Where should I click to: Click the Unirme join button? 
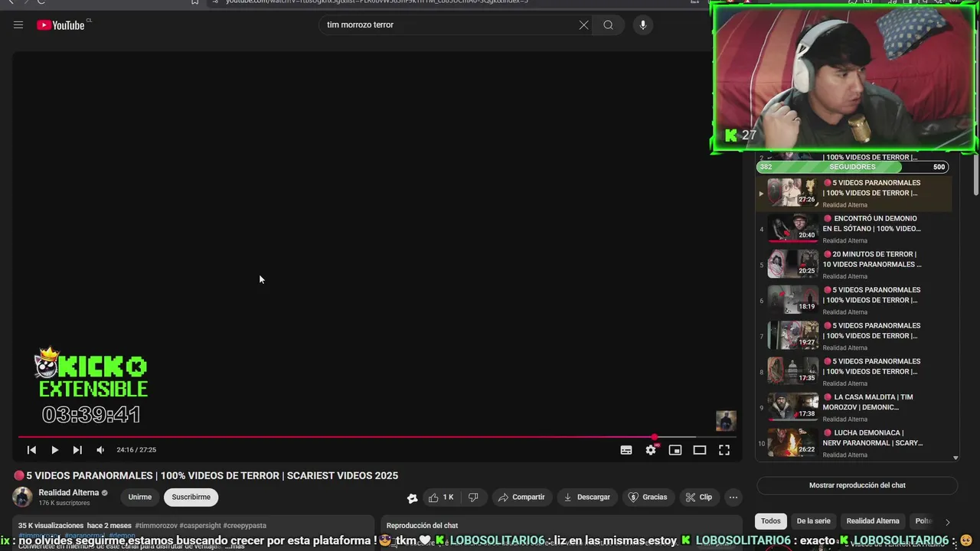pyautogui.click(x=140, y=497)
